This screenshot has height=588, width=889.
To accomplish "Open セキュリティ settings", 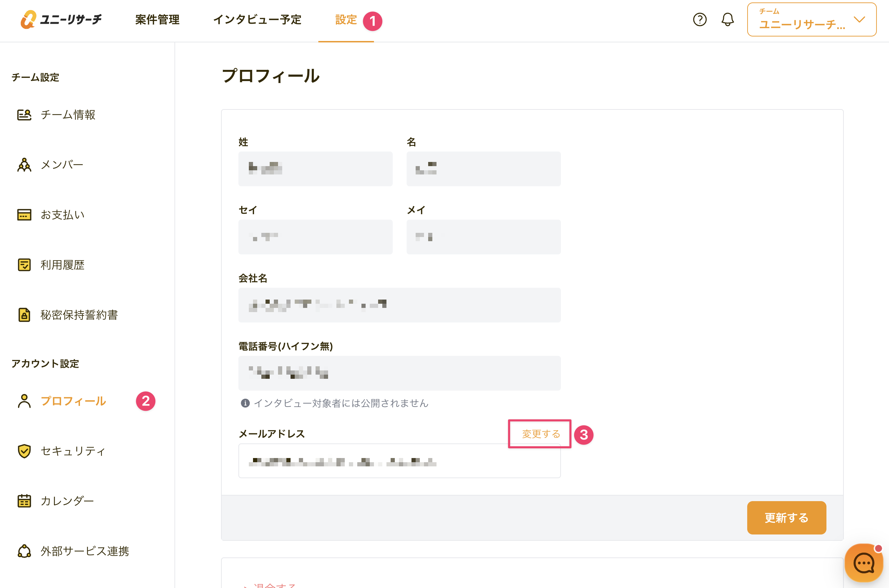I will [x=73, y=451].
